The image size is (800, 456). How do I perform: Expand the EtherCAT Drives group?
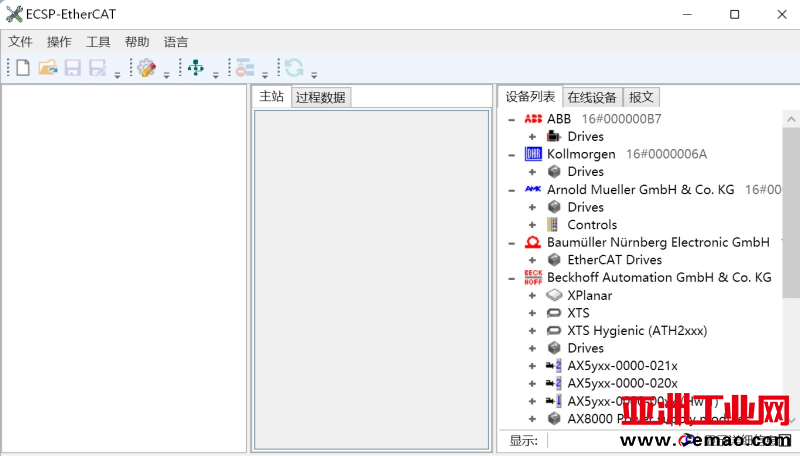(532, 260)
